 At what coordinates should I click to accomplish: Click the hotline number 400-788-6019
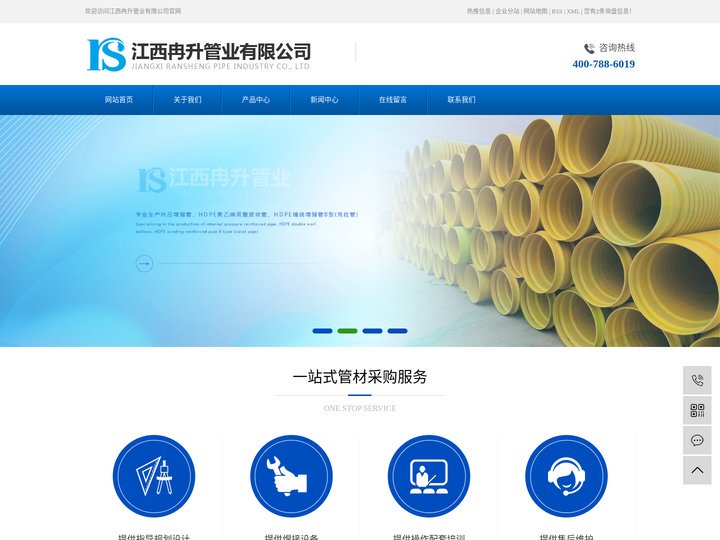[x=603, y=64]
